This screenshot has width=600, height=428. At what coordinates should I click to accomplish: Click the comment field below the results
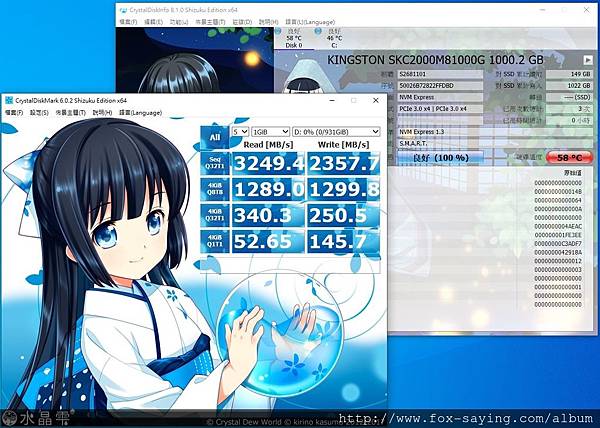coord(290,264)
